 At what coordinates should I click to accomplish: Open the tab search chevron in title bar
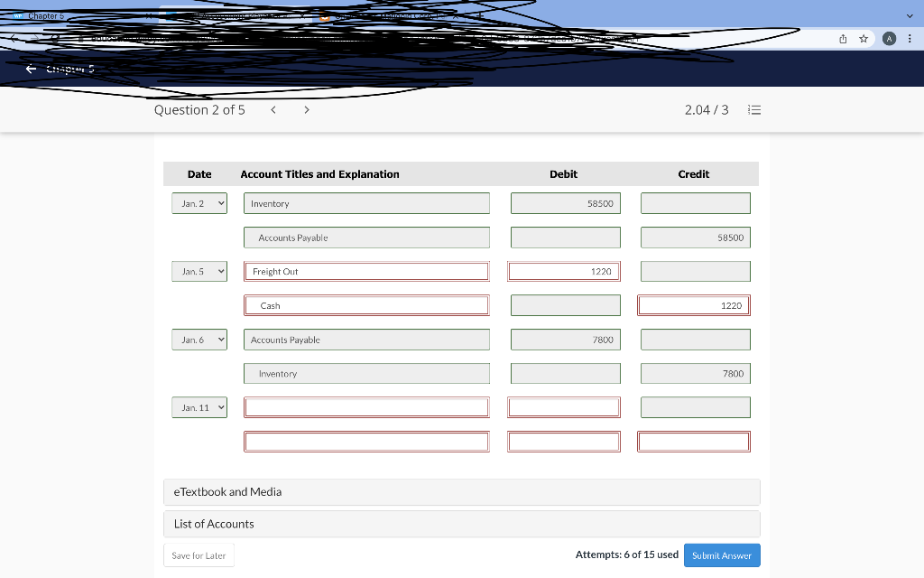[910, 16]
